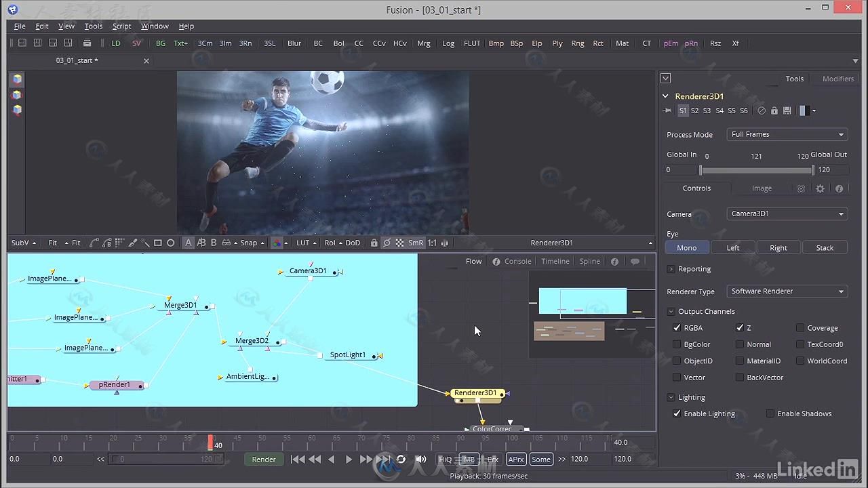Expand the Reporting section
Image resolution: width=868 pixels, height=488 pixels.
(x=671, y=269)
